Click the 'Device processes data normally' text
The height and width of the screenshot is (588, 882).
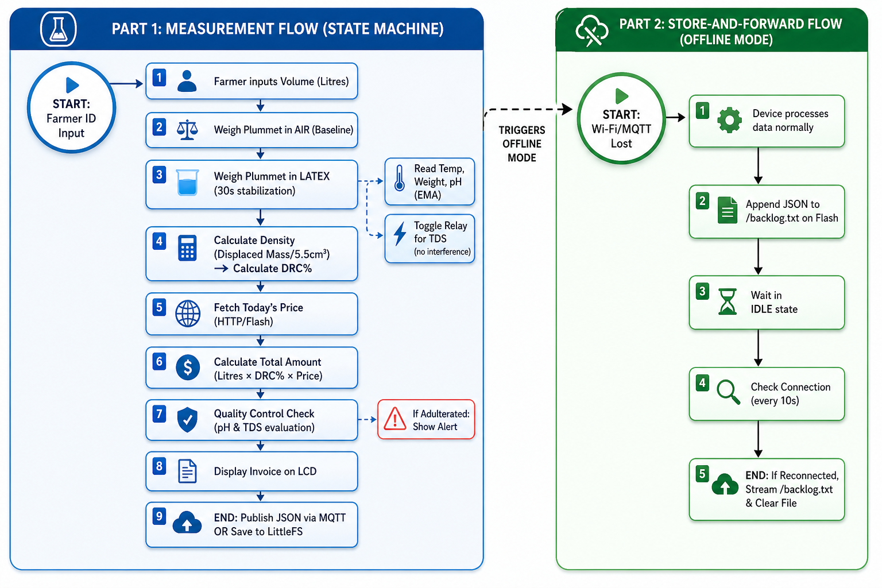click(791, 121)
